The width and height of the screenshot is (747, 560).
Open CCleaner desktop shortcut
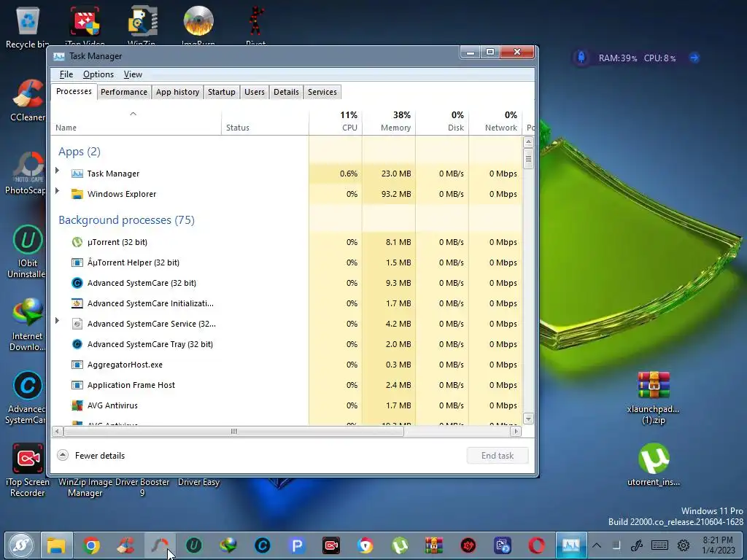tap(28, 100)
